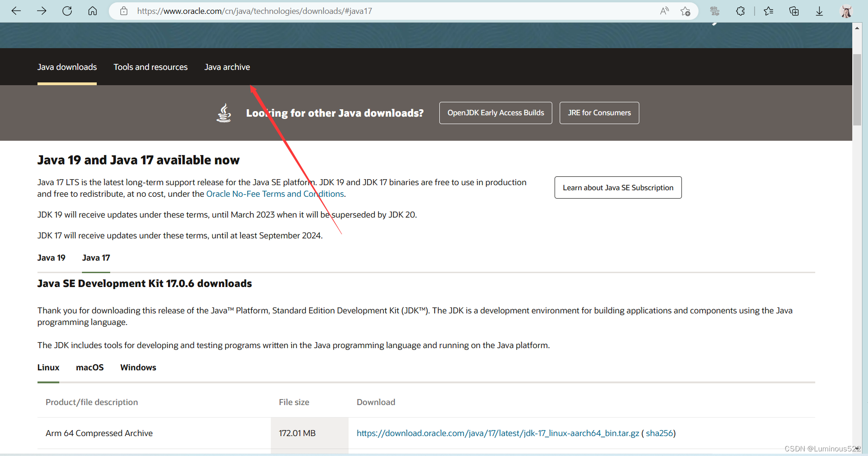Click the vertical scrollbar thumb
This screenshot has width=868, height=456.
point(857,89)
